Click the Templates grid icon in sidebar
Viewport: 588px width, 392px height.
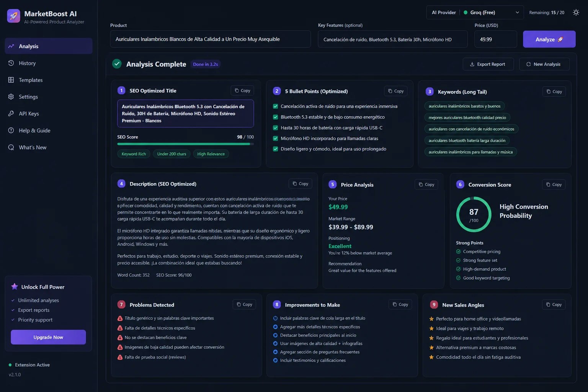tap(11, 80)
